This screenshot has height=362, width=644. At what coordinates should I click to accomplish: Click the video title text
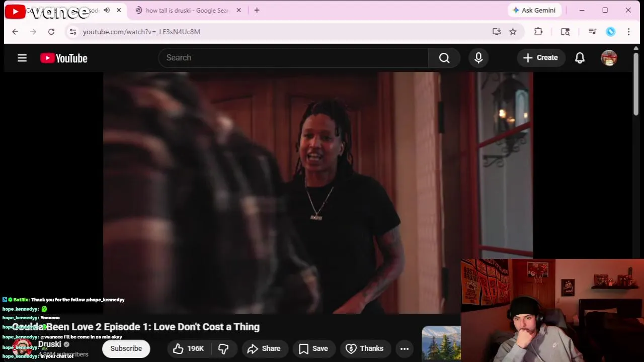136,327
